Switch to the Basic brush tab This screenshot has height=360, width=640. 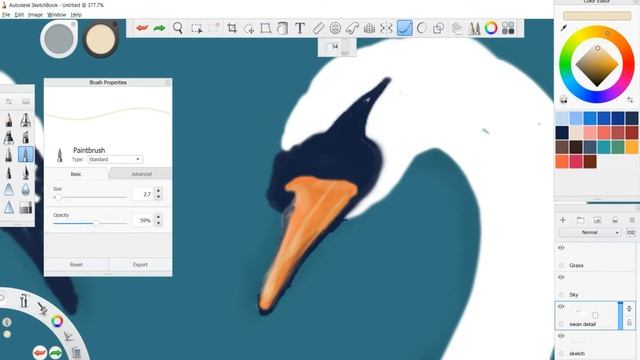(76, 174)
